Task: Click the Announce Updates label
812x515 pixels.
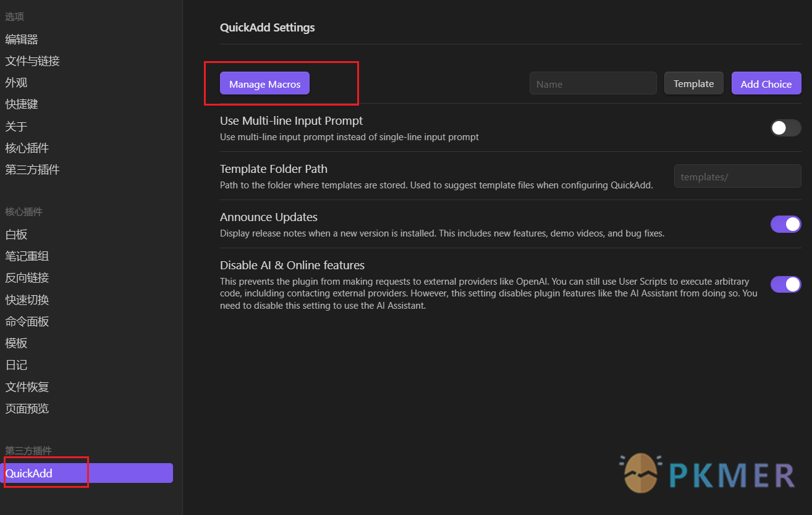Action: pos(269,217)
